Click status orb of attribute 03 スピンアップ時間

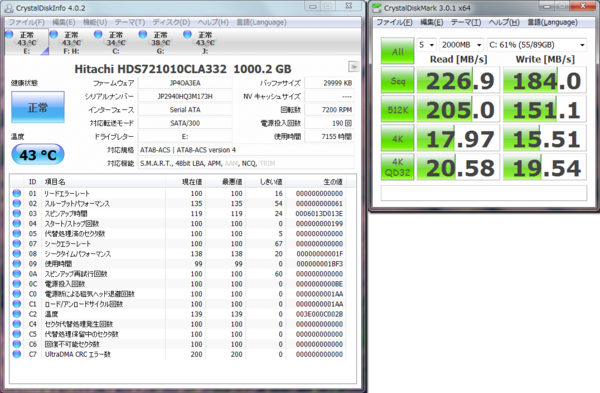click(16, 213)
